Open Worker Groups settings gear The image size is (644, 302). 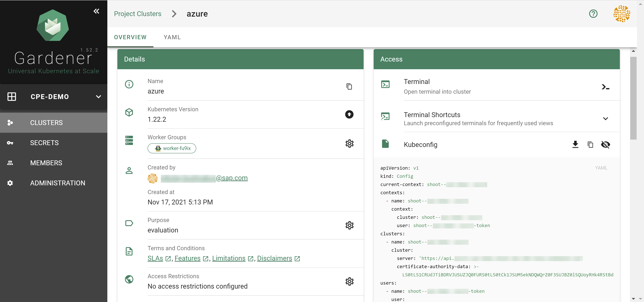point(349,143)
